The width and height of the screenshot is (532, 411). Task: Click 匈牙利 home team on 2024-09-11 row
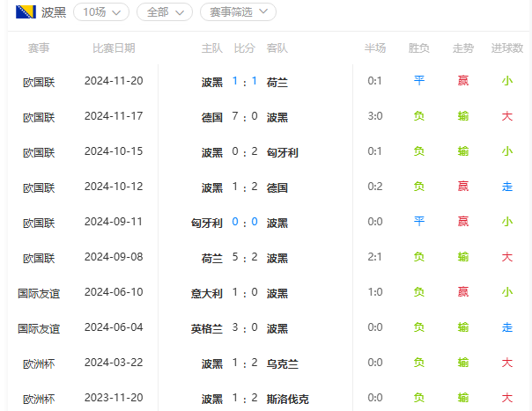coord(207,223)
